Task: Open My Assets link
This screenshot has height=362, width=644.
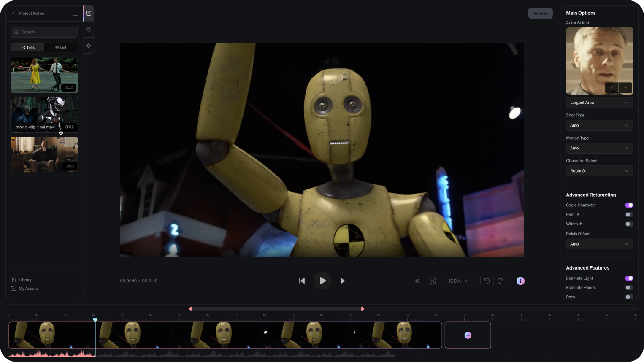Action: coord(28,289)
